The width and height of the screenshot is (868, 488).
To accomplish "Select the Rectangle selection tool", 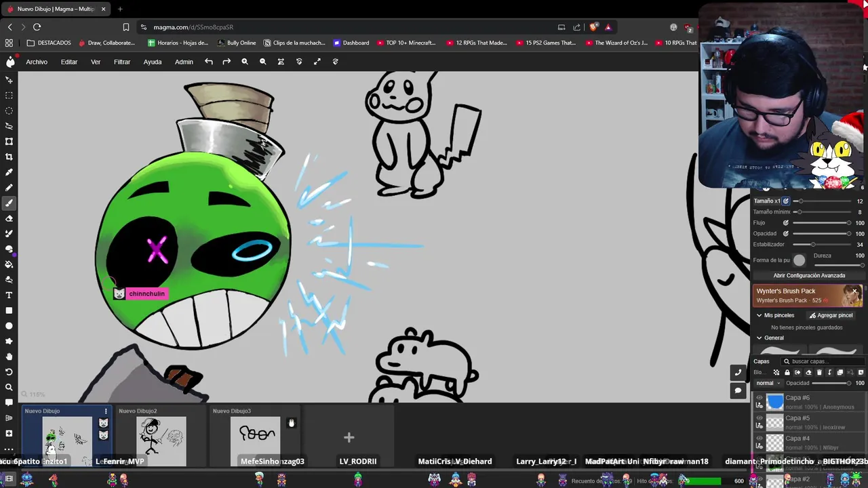I will [x=9, y=96].
